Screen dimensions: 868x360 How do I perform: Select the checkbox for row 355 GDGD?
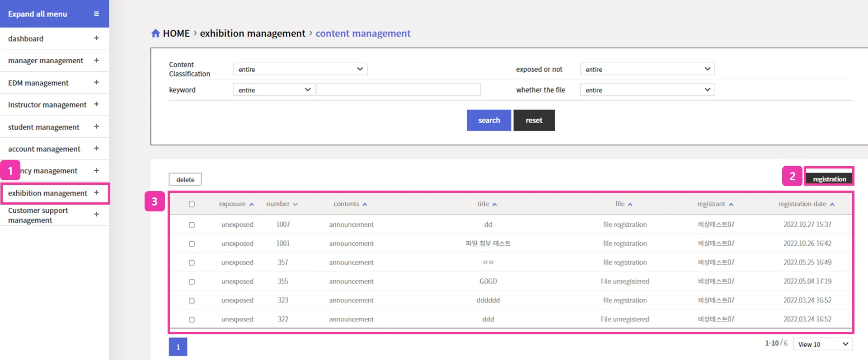click(192, 282)
